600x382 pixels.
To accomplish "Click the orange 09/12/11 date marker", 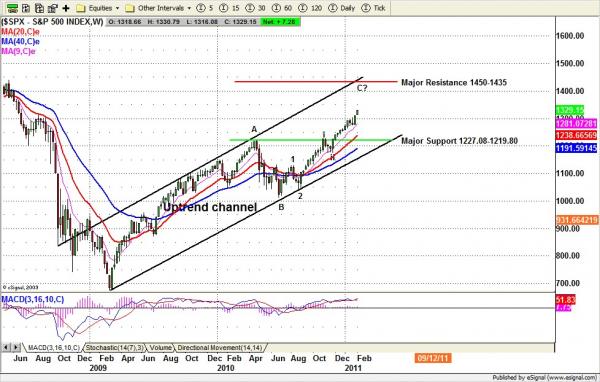I will [x=433, y=358].
